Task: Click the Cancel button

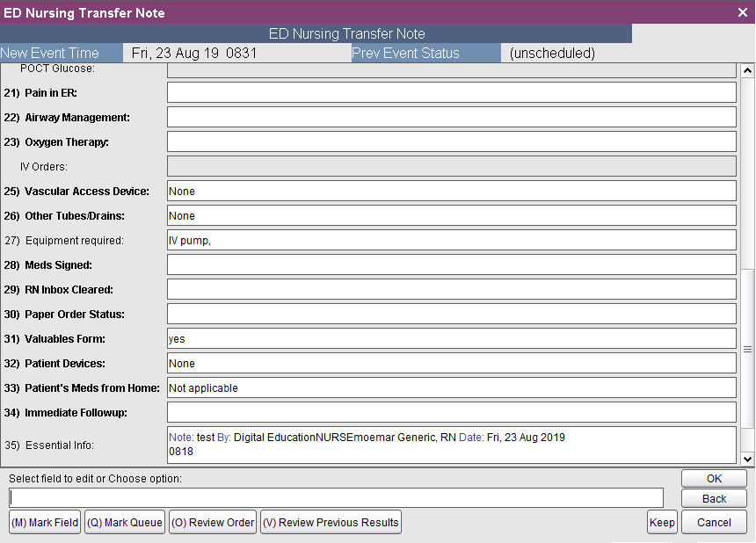Action: [713, 521]
